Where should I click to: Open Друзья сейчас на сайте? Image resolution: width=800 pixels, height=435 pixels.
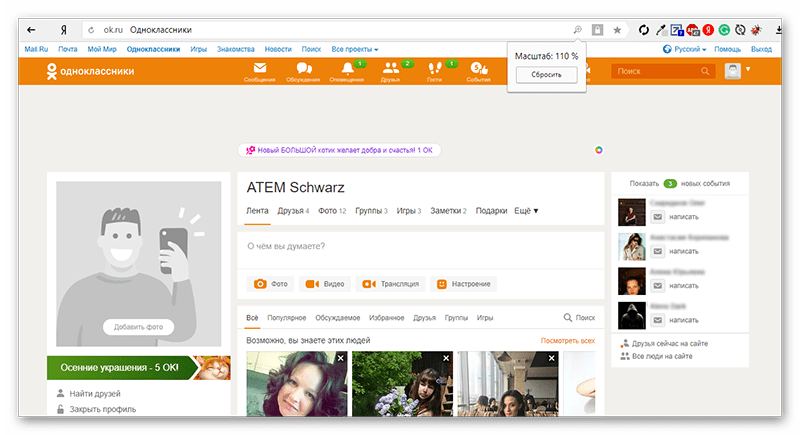tap(664, 344)
